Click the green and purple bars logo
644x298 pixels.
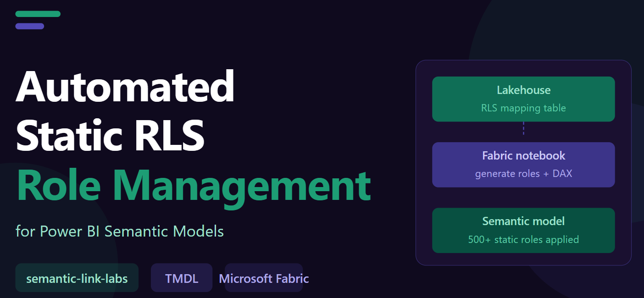[38, 20]
